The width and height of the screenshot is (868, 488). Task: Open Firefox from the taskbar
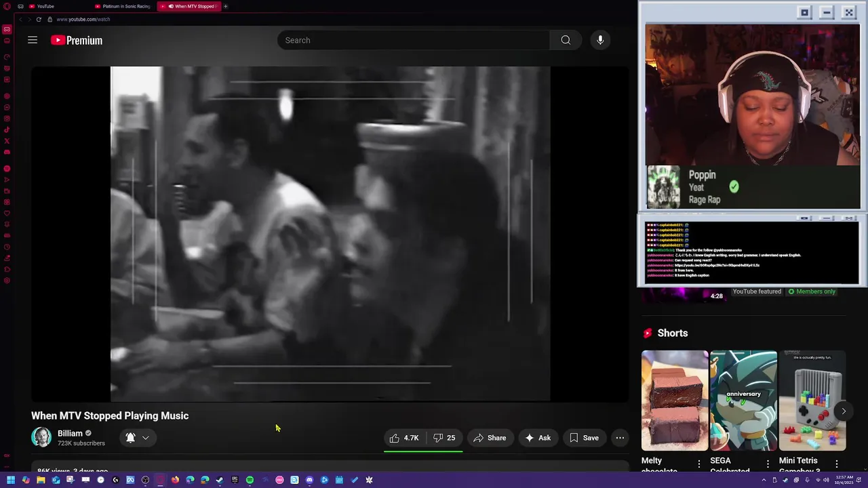click(x=175, y=480)
